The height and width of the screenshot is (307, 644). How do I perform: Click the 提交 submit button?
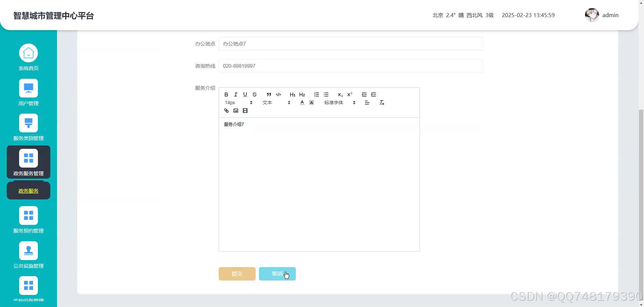[x=237, y=274]
